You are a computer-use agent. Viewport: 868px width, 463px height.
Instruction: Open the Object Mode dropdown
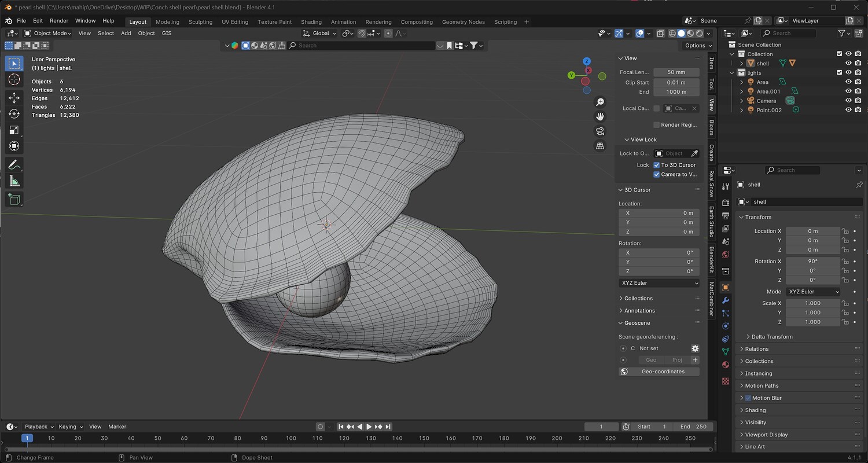(x=47, y=34)
